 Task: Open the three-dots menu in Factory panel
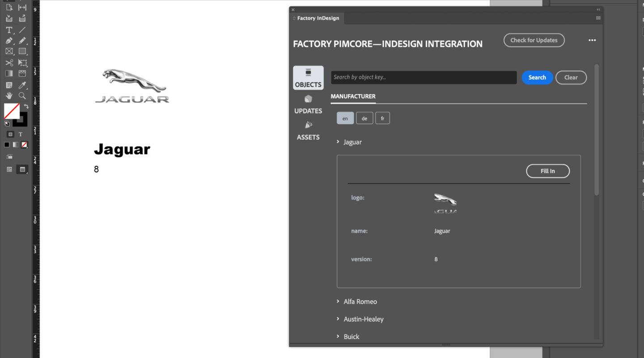pos(592,40)
